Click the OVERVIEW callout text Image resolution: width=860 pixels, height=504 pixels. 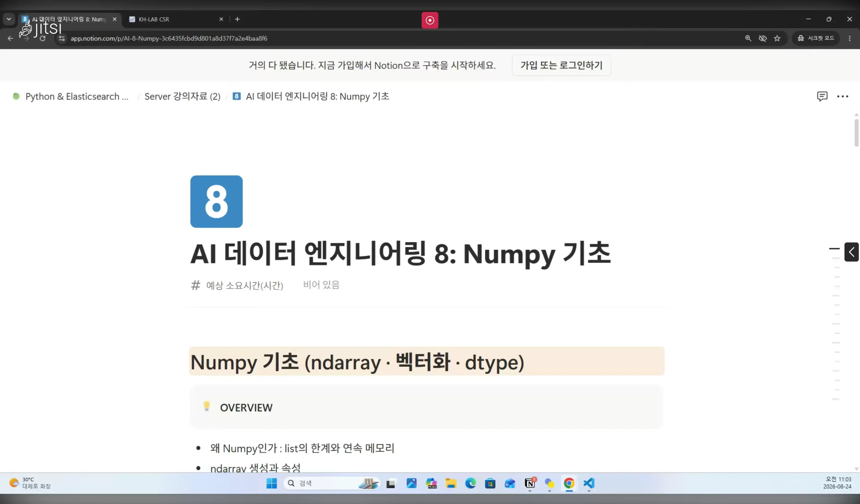click(246, 408)
